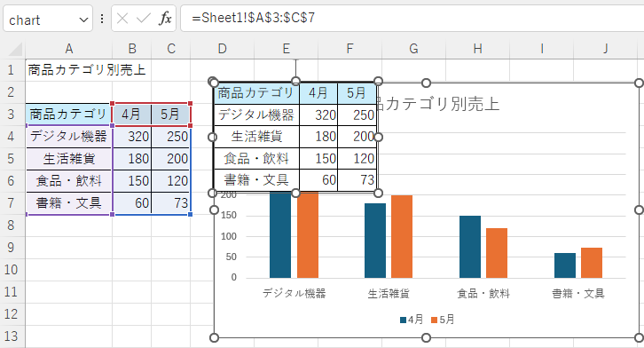644x348 pixels.
Task: Select column I header
Action: click(x=541, y=49)
